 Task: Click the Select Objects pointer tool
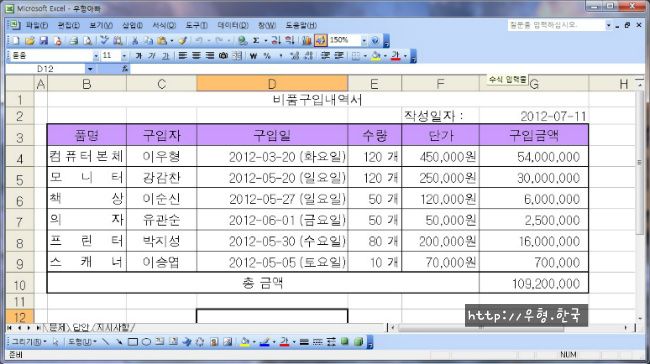click(55, 342)
